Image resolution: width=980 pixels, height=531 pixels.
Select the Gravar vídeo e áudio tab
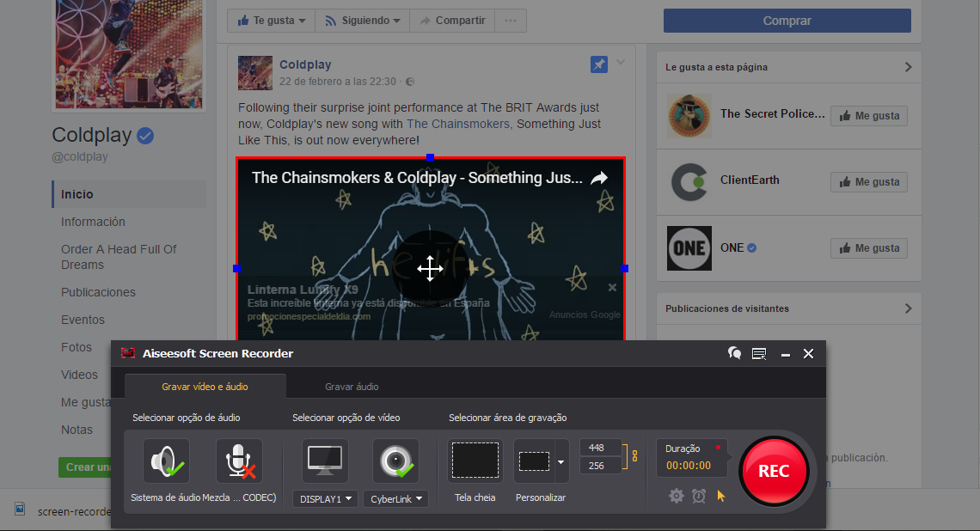[205, 387]
